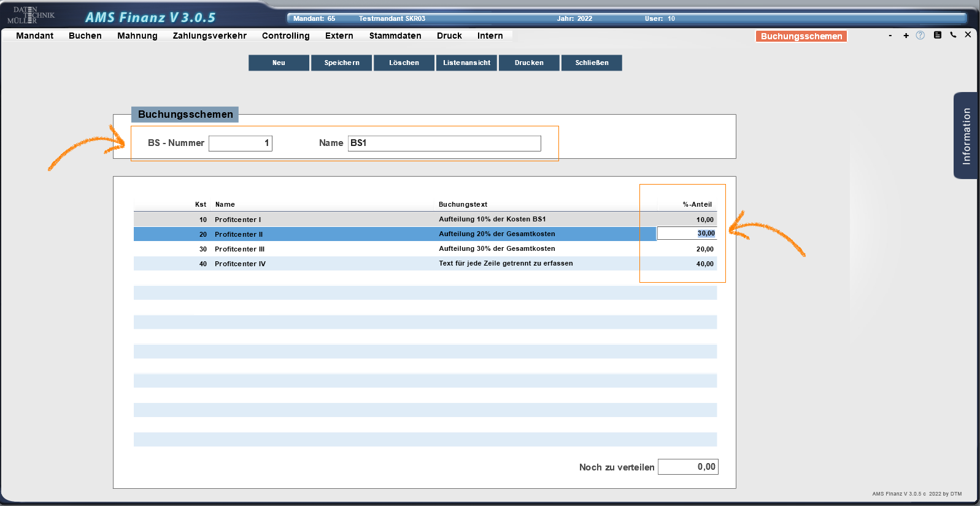This screenshot has width=980, height=506.
Task: Click the Daten Technik Müller logo
Action: [31, 15]
